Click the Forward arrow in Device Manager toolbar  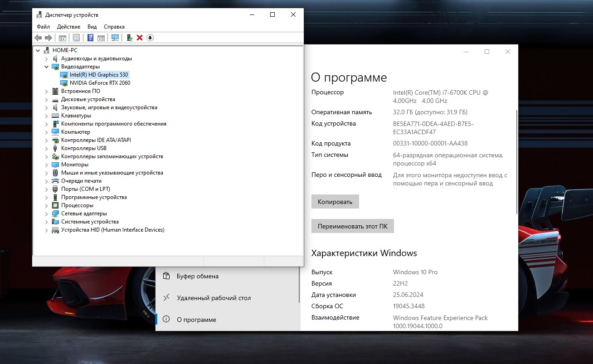tap(48, 38)
